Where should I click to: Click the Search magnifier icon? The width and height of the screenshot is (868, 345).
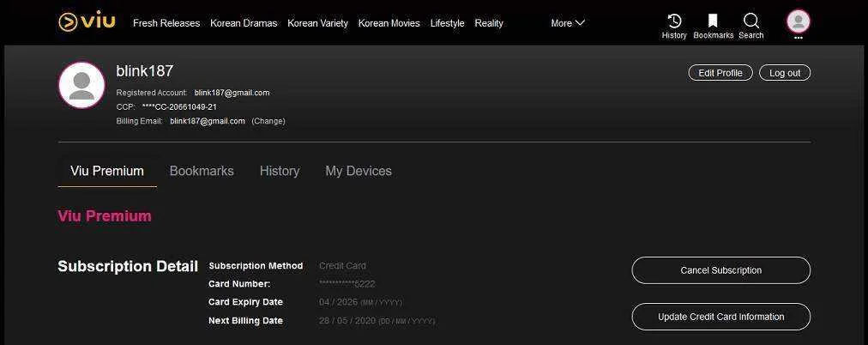pos(751,21)
